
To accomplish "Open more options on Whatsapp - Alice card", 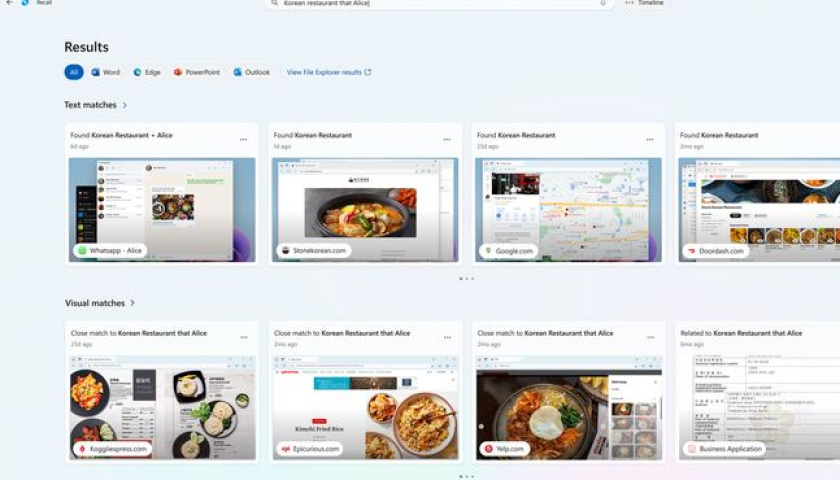I will (x=243, y=140).
